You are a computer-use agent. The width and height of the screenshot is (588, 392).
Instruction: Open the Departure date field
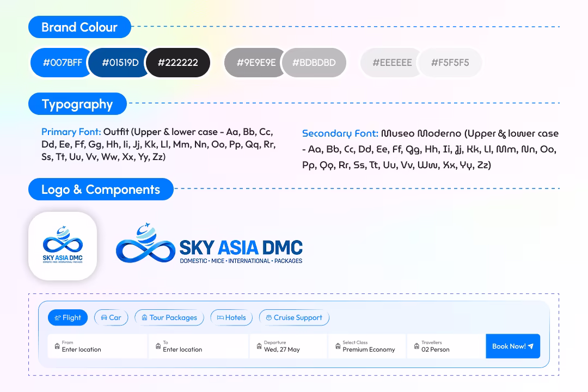[288, 346]
